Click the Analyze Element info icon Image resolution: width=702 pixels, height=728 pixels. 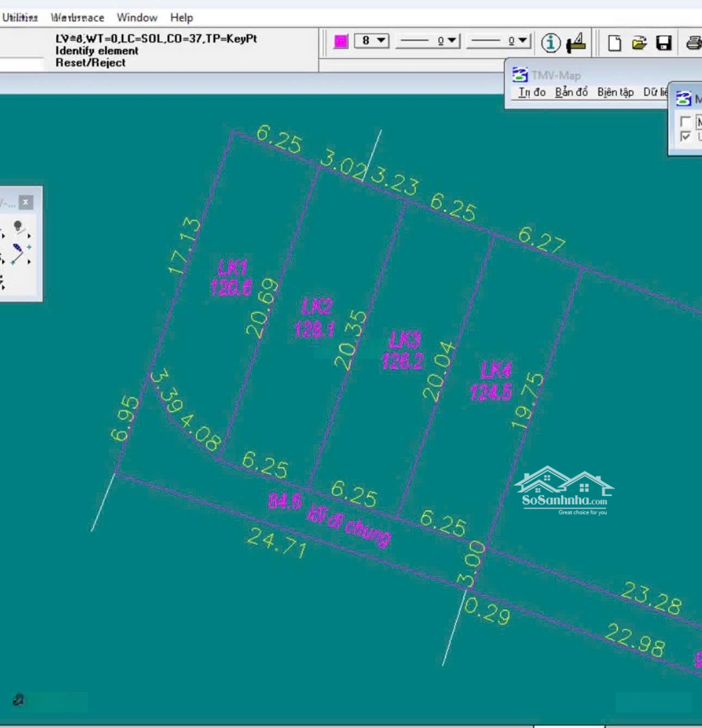pyautogui.click(x=551, y=43)
